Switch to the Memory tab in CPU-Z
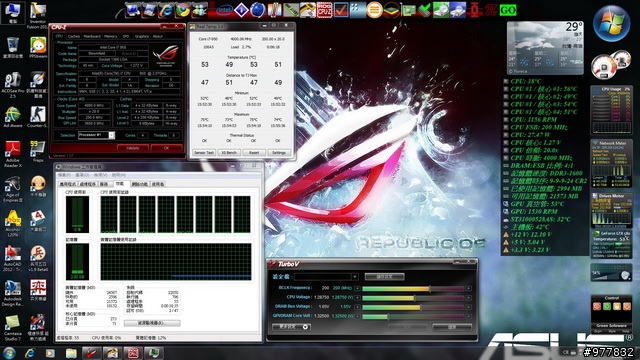The height and width of the screenshot is (360, 640). point(110,36)
